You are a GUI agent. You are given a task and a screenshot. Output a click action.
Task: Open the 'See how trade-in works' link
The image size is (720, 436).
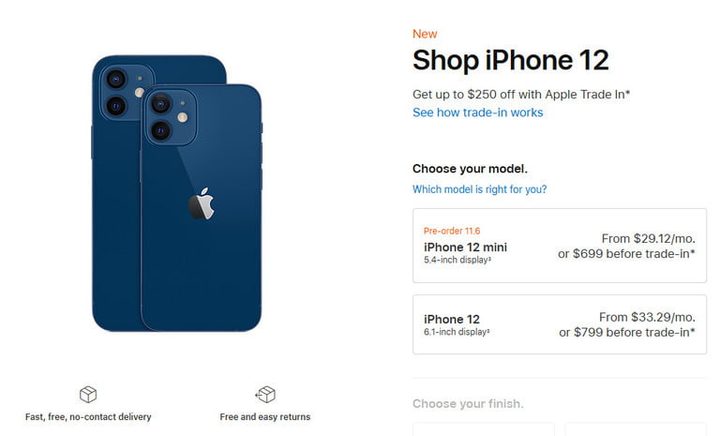(x=478, y=112)
